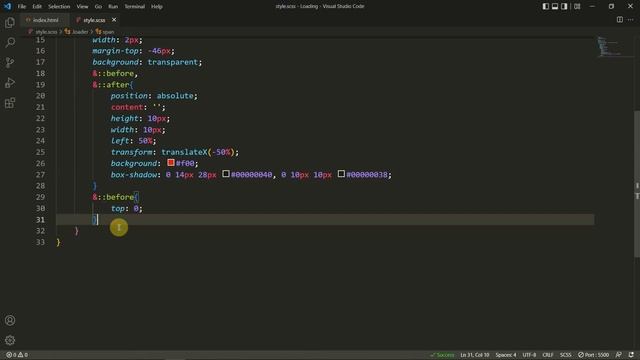Open the Help menu
The width and height of the screenshot is (640, 360).
(x=157, y=7)
